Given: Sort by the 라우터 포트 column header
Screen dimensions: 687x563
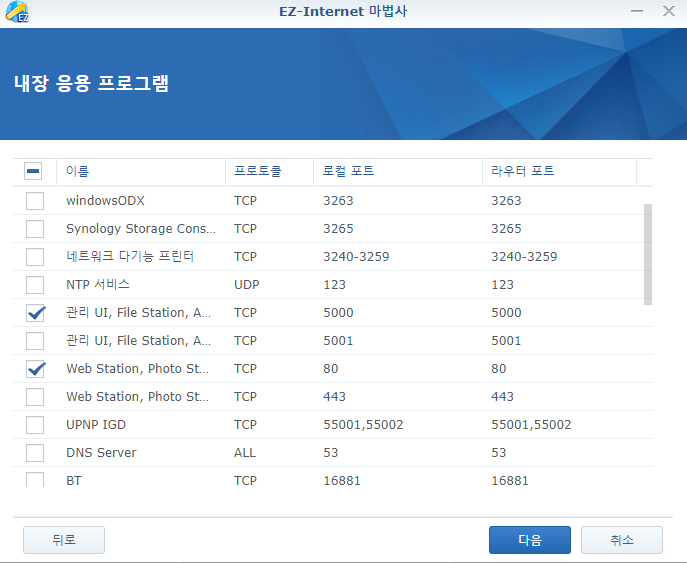Looking at the screenshot, I should point(560,171).
